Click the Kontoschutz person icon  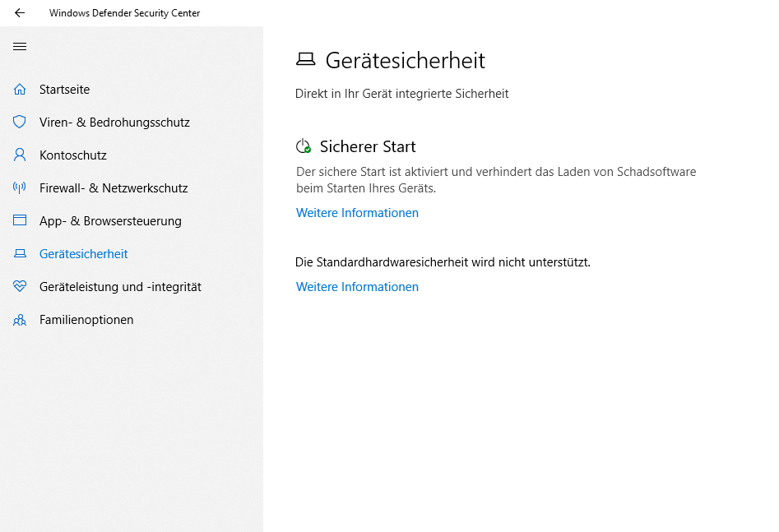(20, 155)
